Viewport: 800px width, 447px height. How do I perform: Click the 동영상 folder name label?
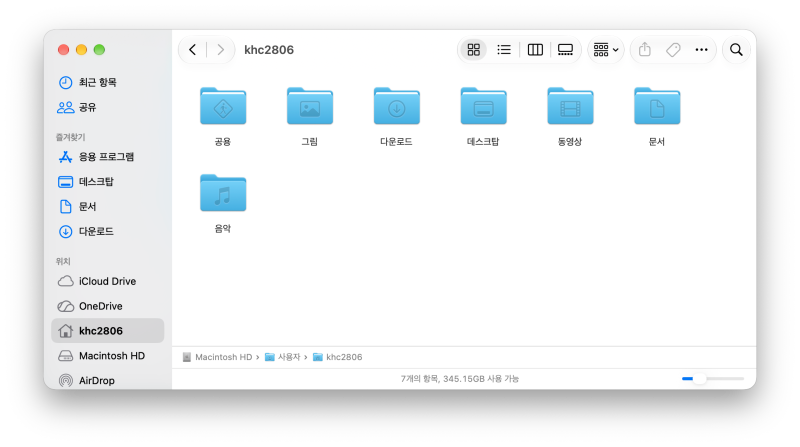pyautogui.click(x=570, y=142)
